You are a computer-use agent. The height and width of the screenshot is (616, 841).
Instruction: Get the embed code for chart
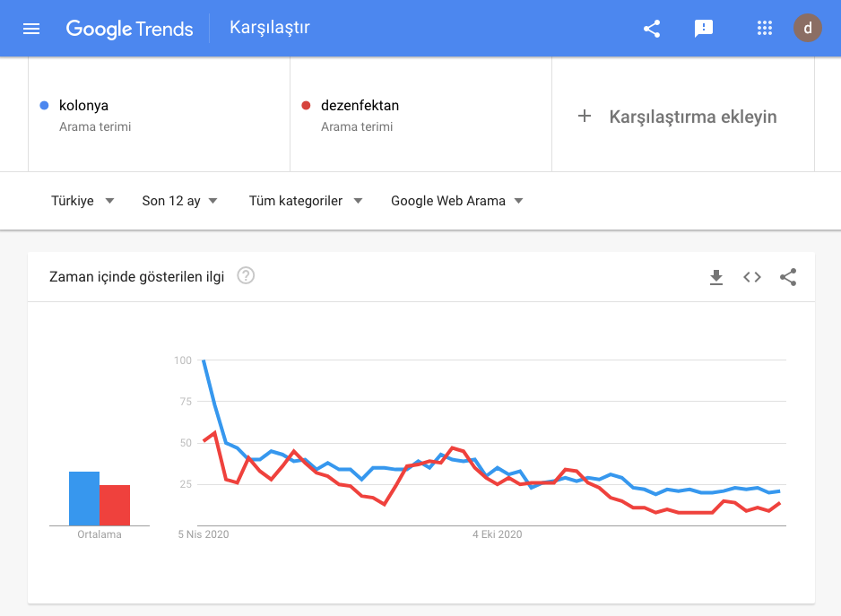pos(752,277)
